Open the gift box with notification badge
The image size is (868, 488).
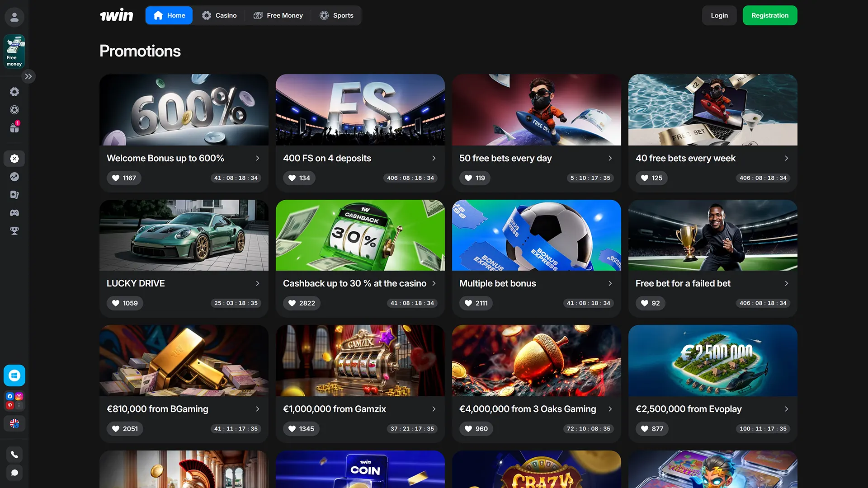click(x=14, y=128)
